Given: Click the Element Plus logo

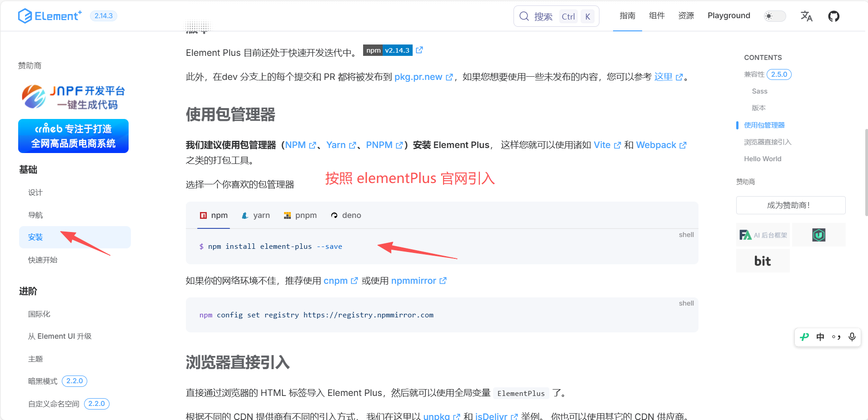Looking at the screenshot, I should click(50, 16).
